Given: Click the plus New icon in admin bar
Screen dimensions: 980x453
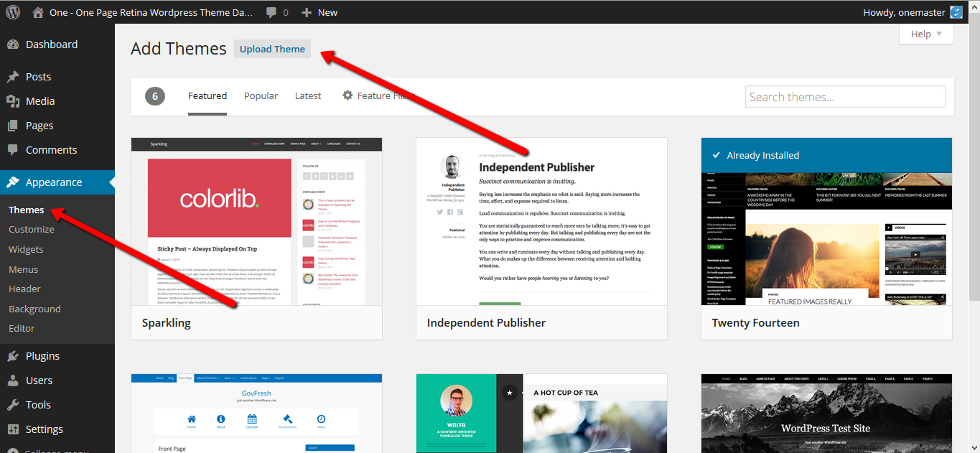Looking at the screenshot, I should [x=307, y=12].
